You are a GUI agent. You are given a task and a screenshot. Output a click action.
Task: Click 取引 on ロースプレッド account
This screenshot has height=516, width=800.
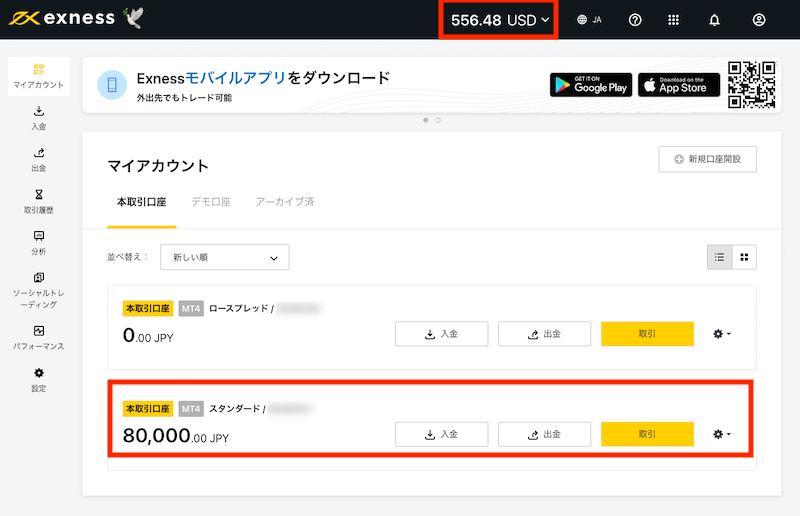pos(647,334)
